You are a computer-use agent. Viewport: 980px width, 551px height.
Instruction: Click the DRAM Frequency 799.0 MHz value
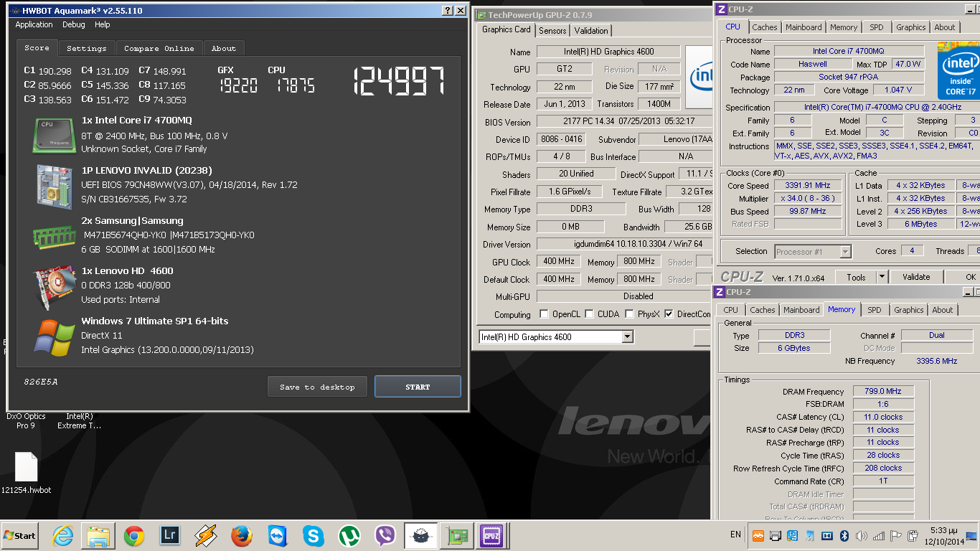883,391
